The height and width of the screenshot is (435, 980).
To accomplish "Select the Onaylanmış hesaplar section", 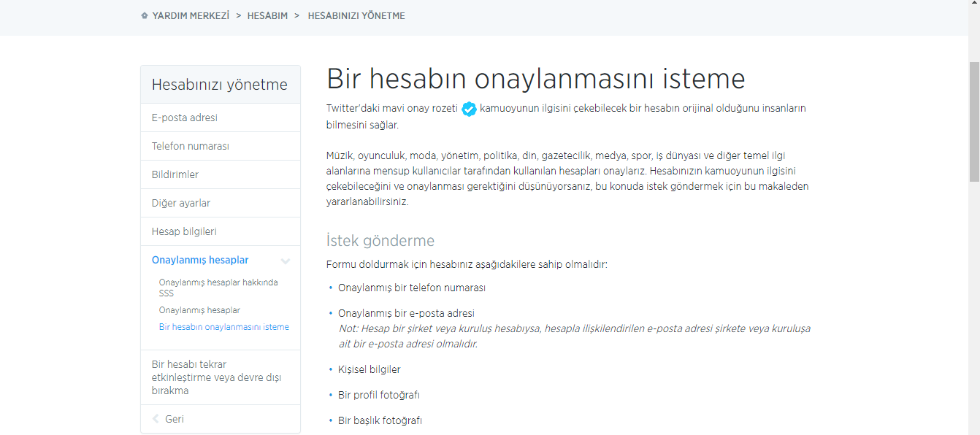I will [200, 260].
